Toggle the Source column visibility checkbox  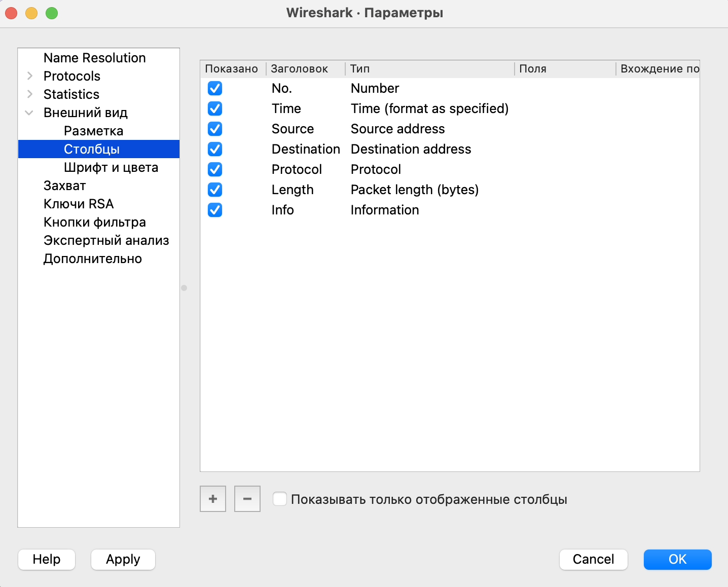[215, 129]
